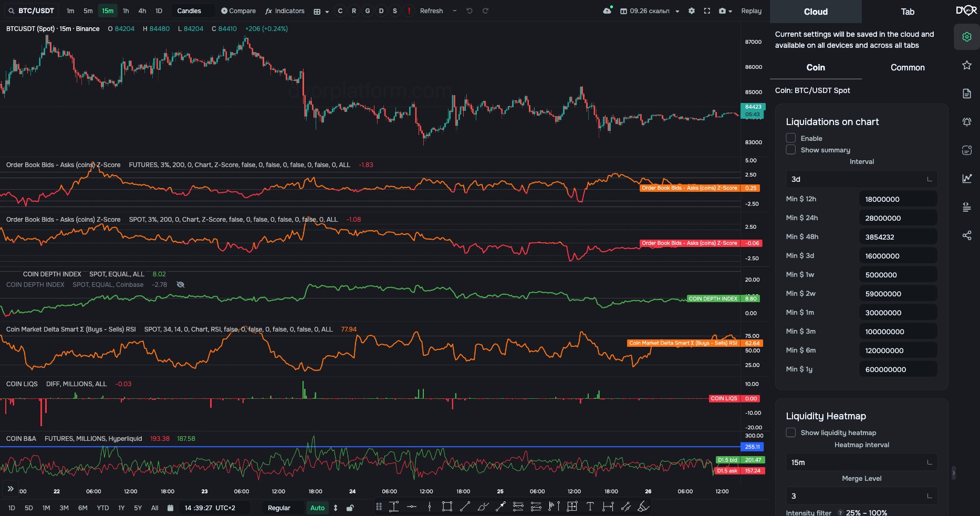Click the Min $ 1y input field

898,369
